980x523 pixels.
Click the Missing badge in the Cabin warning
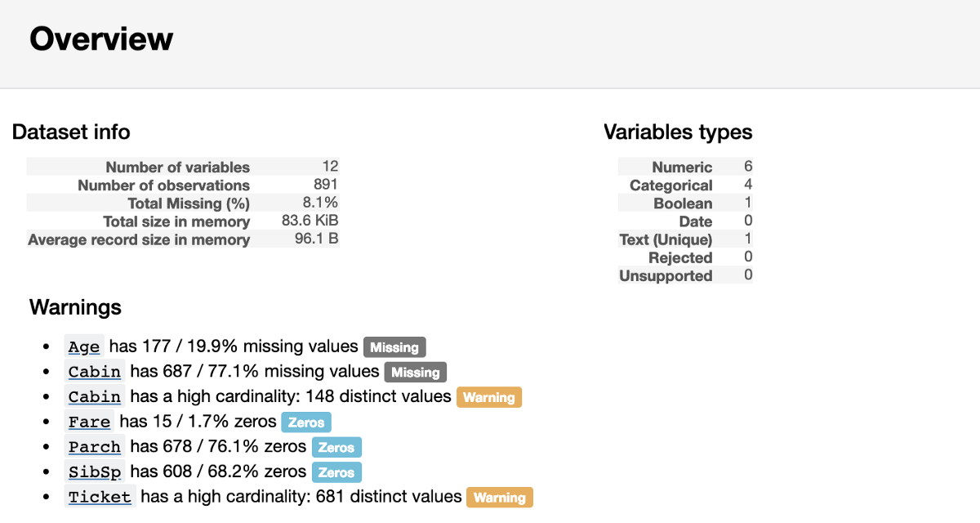pos(416,373)
